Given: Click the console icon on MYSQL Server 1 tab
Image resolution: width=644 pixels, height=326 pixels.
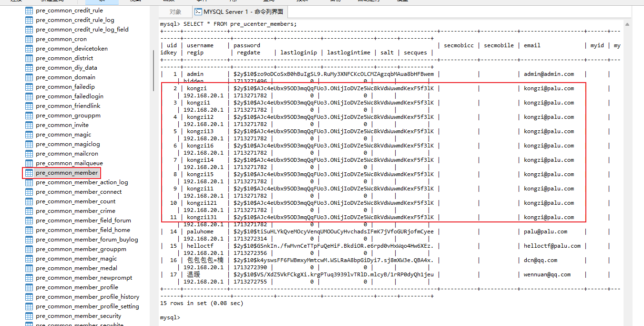Looking at the screenshot, I should click(198, 12).
